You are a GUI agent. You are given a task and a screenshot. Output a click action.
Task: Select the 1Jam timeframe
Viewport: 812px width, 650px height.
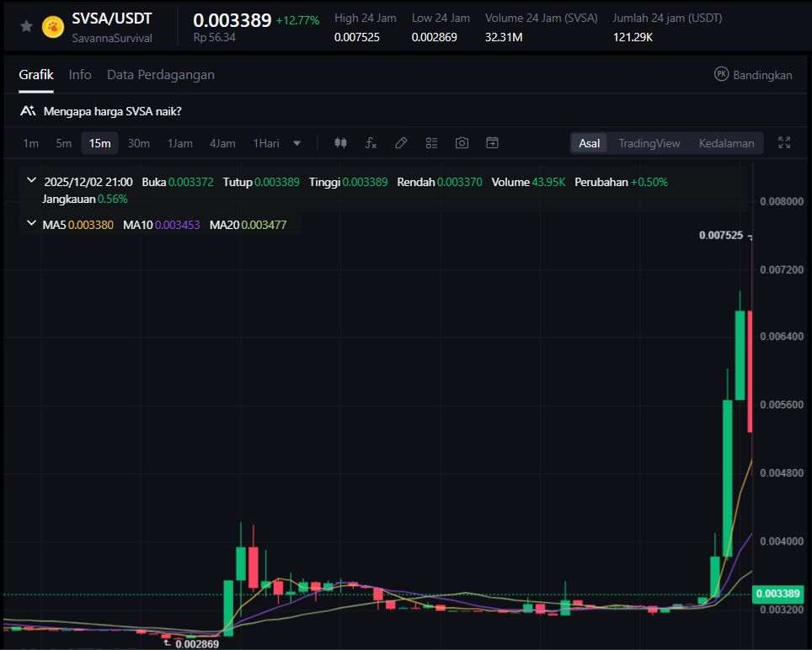point(179,143)
